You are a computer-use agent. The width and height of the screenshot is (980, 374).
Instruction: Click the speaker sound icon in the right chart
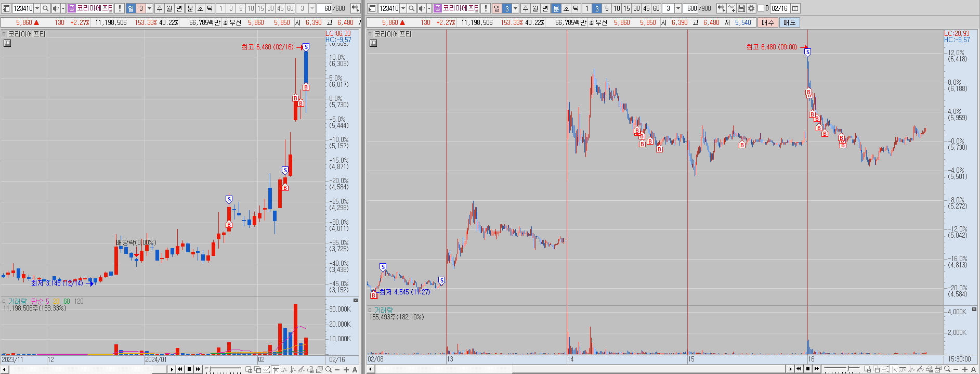click(x=422, y=8)
